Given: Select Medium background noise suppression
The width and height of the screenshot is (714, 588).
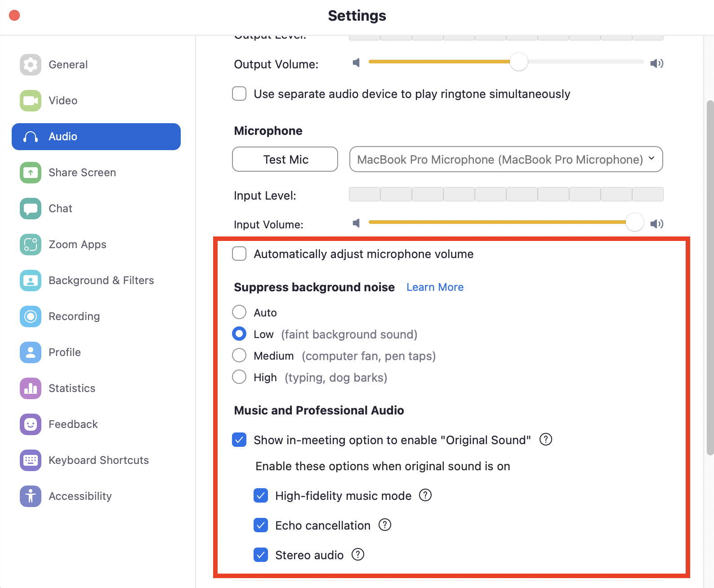Looking at the screenshot, I should click(239, 355).
